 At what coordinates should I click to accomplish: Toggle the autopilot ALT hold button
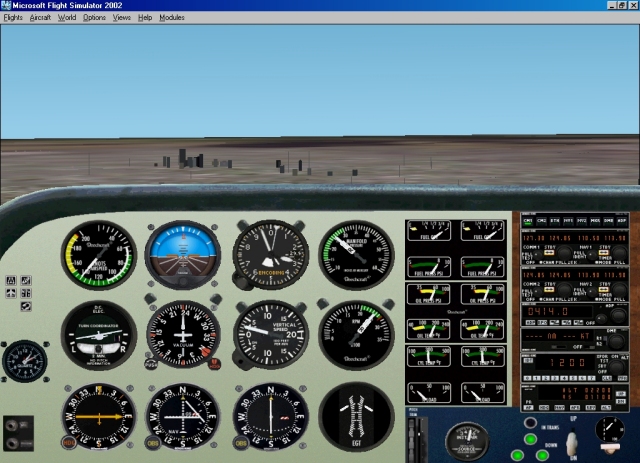click(606, 407)
